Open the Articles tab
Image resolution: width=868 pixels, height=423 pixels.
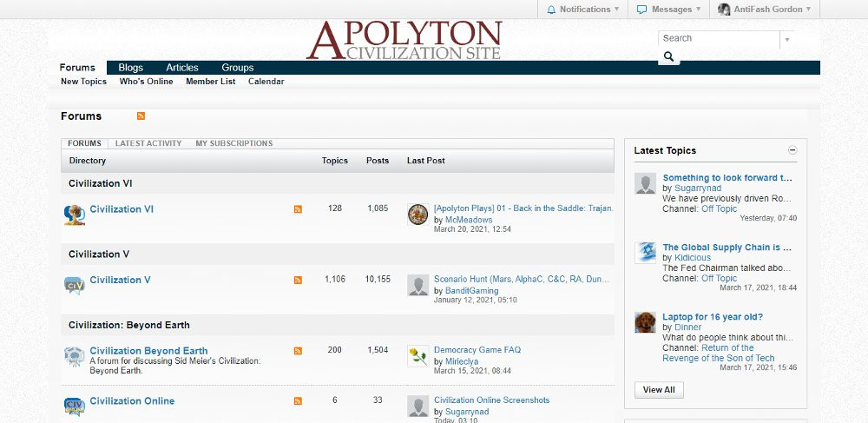(182, 68)
